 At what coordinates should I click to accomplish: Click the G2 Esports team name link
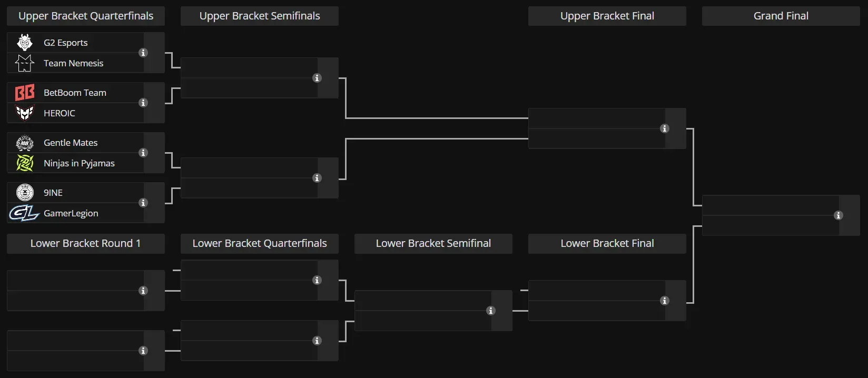(x=65, y=42)
